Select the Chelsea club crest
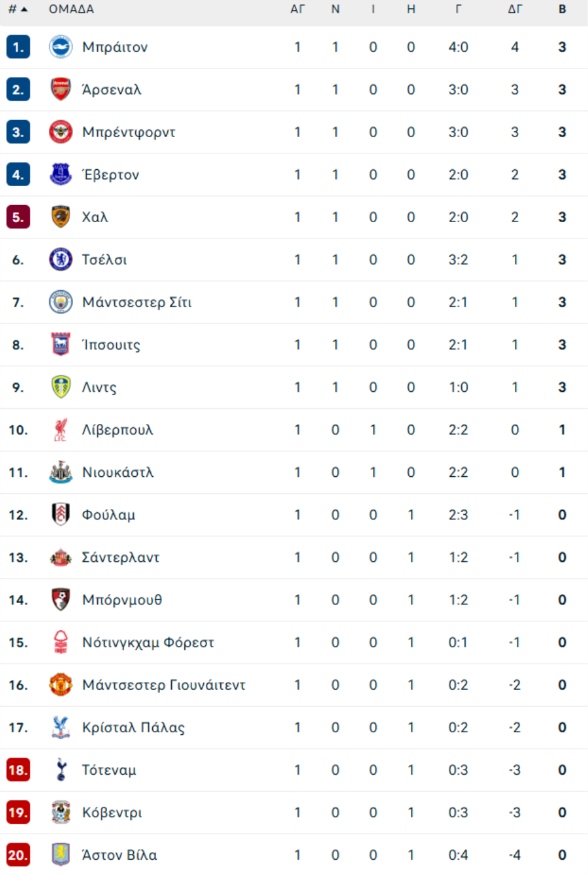 pyautogui.click(x=61, y=259)
